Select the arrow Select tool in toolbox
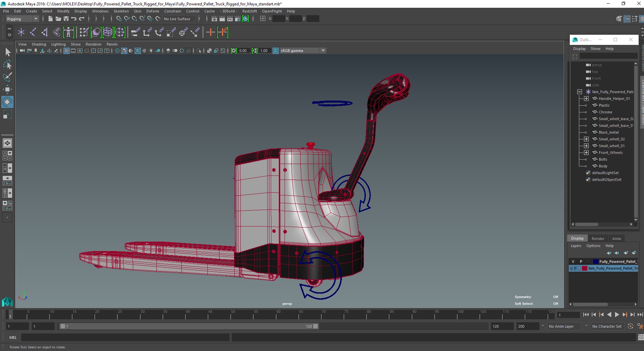Viewport: 644px width, 351px height. [x=7, y=52]
